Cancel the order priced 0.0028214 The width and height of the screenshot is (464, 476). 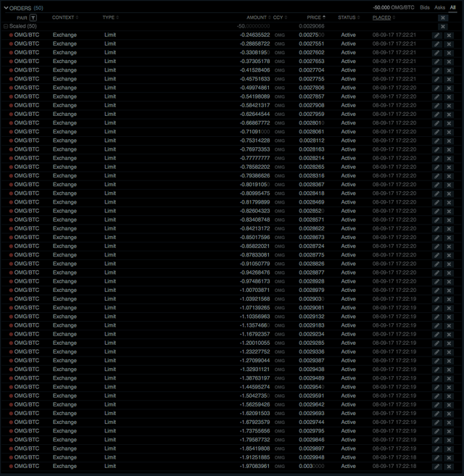pos(449,159)
